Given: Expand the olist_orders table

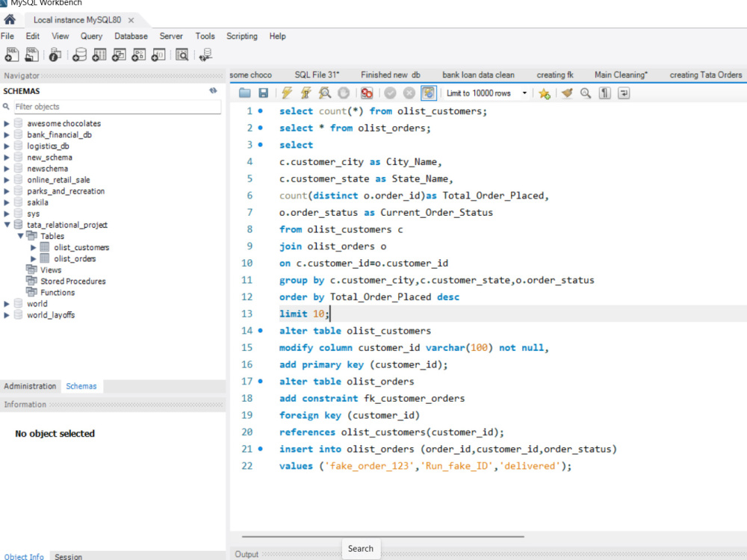Looking at the screenshot, I should (34, 258).
